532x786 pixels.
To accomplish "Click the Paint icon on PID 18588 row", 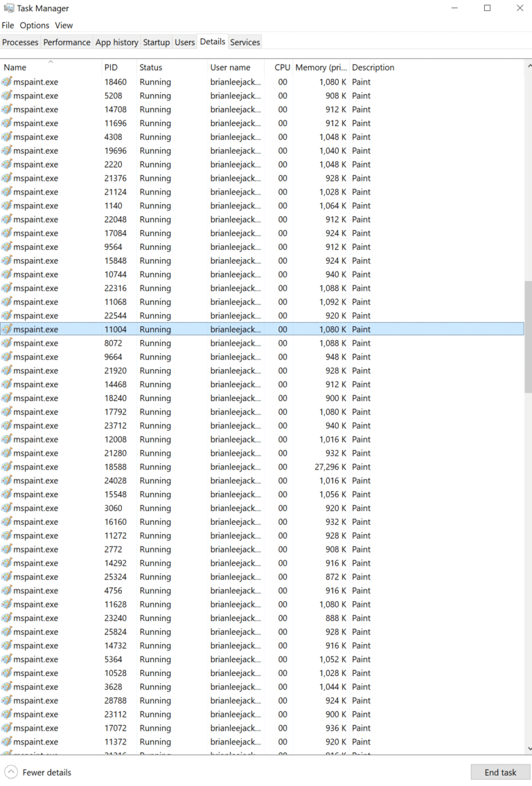I will coord(7,467).
